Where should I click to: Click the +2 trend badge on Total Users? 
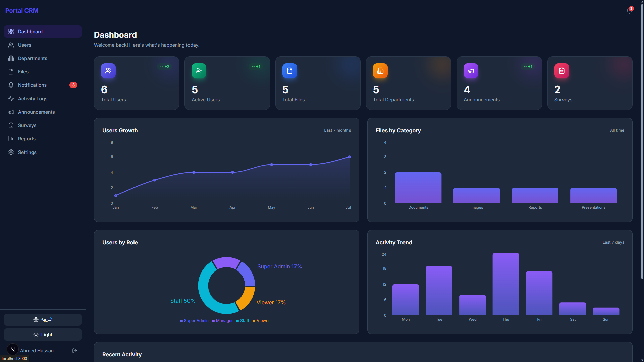click(x=165, y=67)
